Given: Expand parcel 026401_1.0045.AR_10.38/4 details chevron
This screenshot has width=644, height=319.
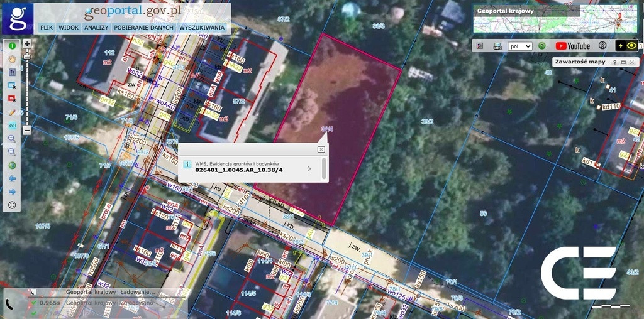Looking at the screenshot, I should [x=309, y=168].
